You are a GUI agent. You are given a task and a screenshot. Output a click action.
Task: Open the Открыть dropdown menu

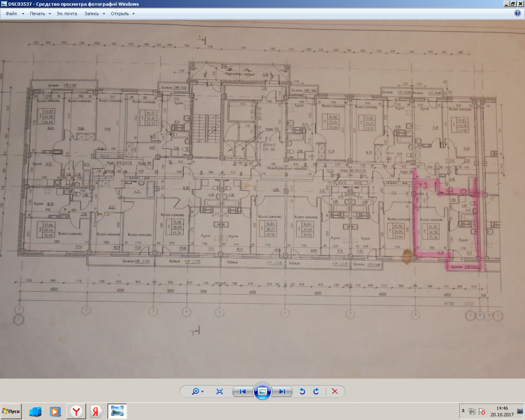pyautogui.click(x=122, y=14)
